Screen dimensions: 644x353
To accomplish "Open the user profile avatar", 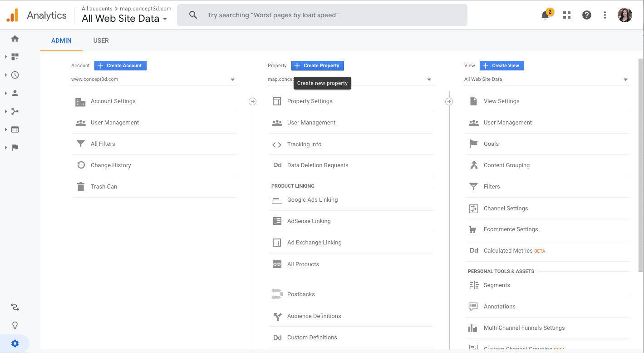I will 625,15.
